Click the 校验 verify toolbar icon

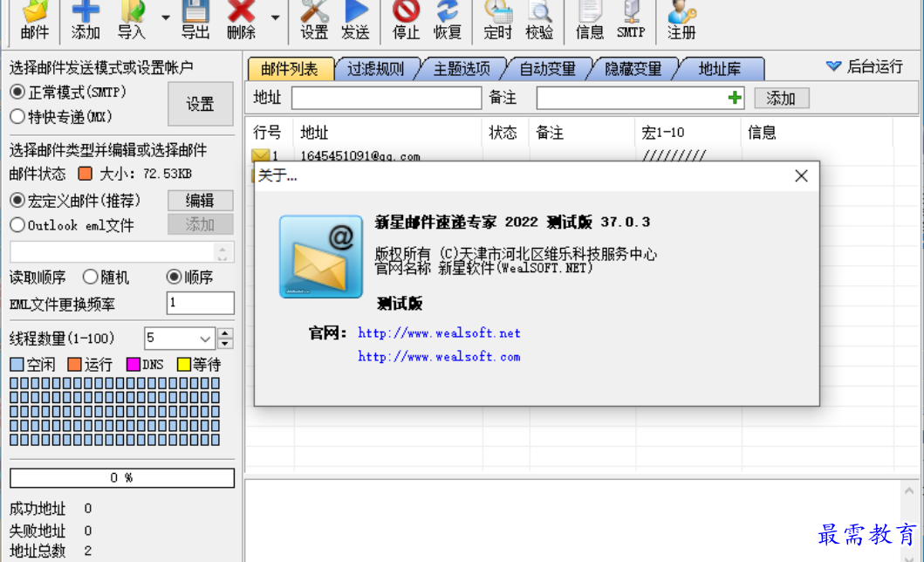point(539,21)
